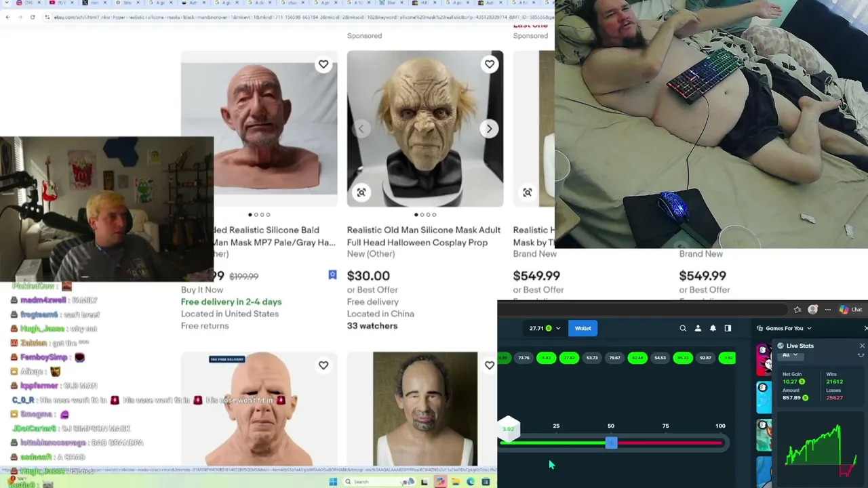The height and width of the screenshot is (488, 868).
Task: Show next image of Old Man mask
Action: coord(489,129)
